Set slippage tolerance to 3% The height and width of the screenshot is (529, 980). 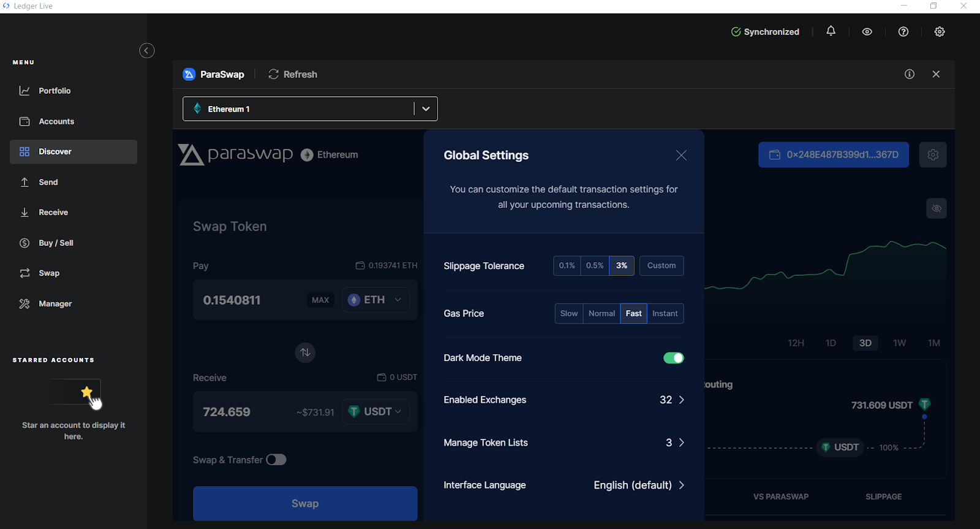[x=622, y=265]
